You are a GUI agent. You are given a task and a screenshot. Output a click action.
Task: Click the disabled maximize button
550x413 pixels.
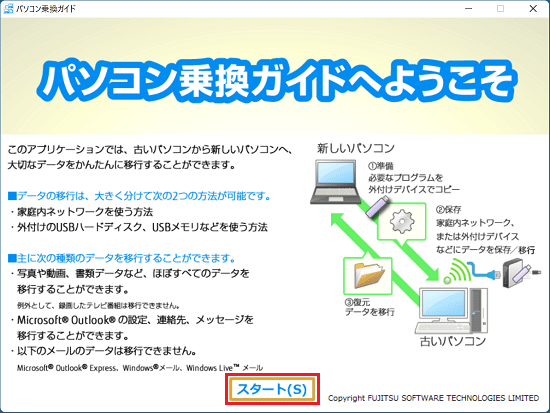pyautogui.click(x=501, y=8)
